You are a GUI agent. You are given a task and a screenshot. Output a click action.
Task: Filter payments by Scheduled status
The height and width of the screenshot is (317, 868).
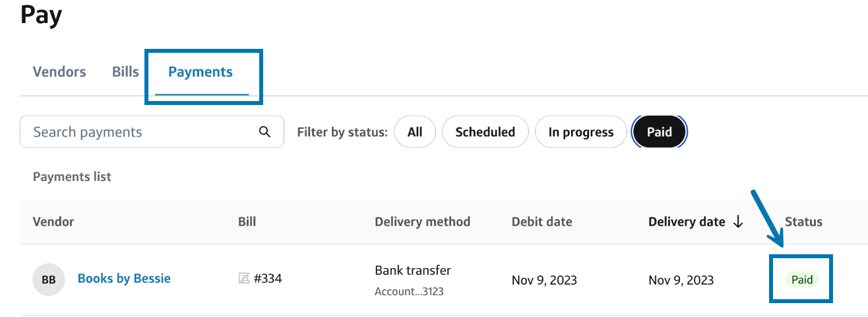pos(485,132)
